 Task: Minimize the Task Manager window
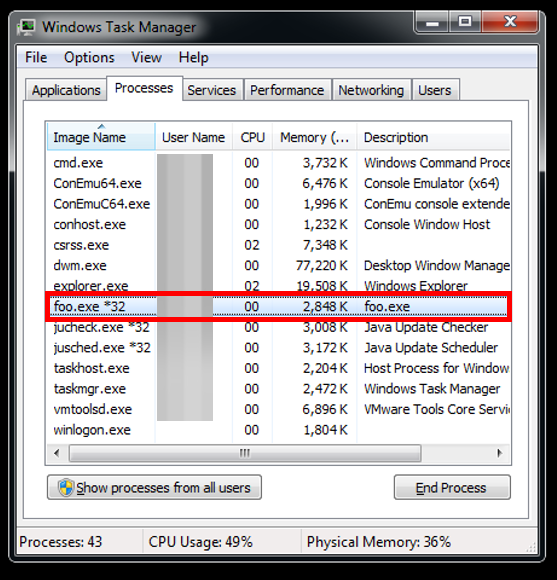point(432,22)
